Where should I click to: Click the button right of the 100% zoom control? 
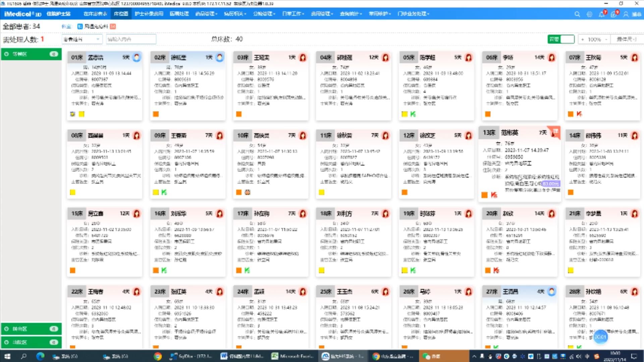pyautogui.click(x=626, y=39)
